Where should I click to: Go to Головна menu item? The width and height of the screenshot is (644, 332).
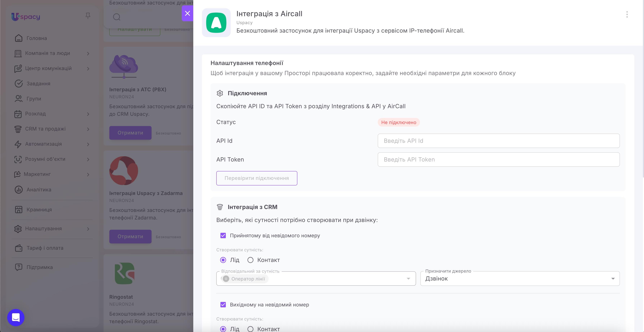[37, 38]
